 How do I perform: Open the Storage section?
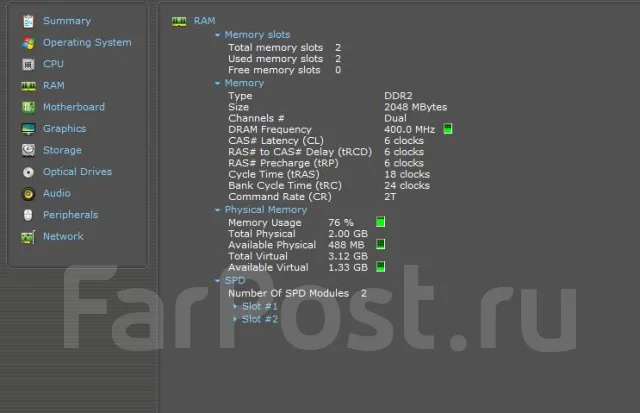[62, 150]
